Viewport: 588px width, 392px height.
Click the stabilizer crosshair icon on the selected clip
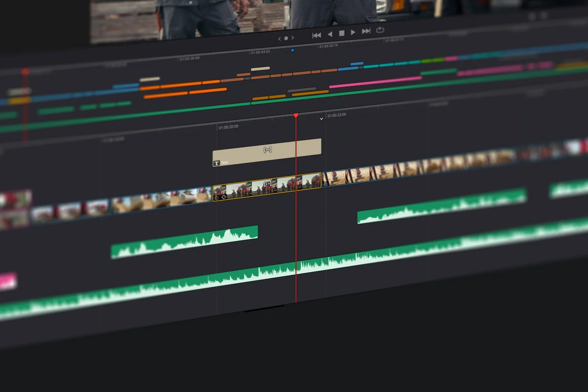pos(224,197)
